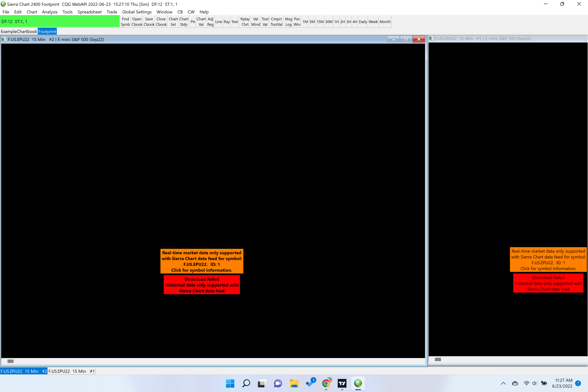Open the Edit menu
Screen dimensions: 588x392
[18, 12]
